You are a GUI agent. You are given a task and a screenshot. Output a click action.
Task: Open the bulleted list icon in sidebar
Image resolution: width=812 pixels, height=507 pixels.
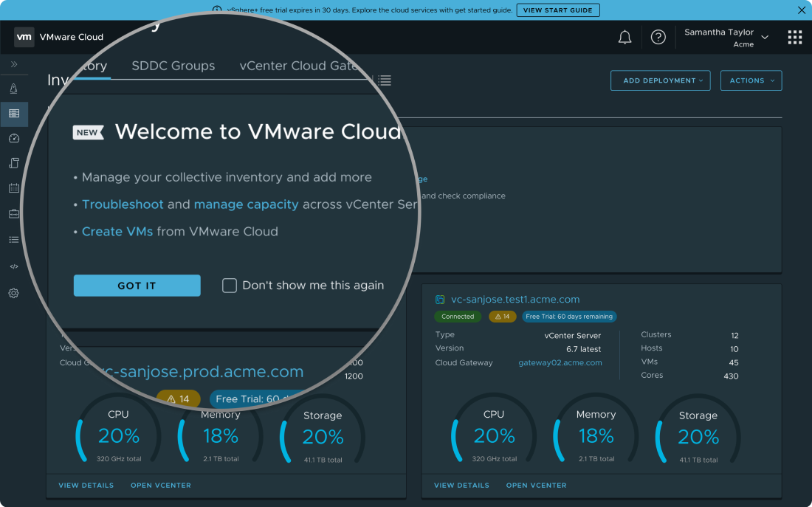click(x=14, y=239)
